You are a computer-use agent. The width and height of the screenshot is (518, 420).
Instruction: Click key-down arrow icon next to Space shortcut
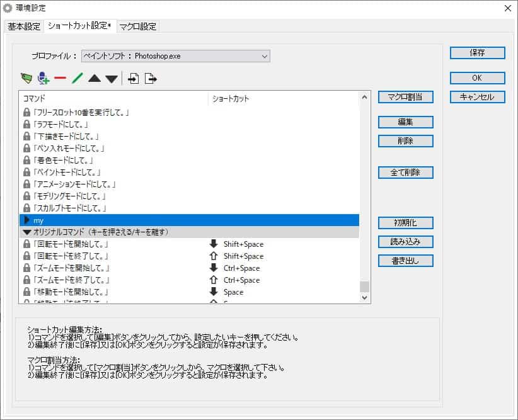click(214, 292)
